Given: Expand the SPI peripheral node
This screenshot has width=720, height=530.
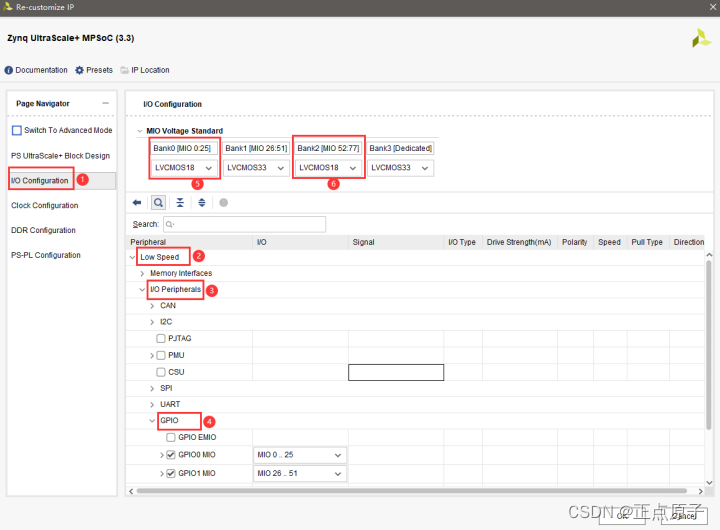Looking at the screenshot, I should coord(152,389).
